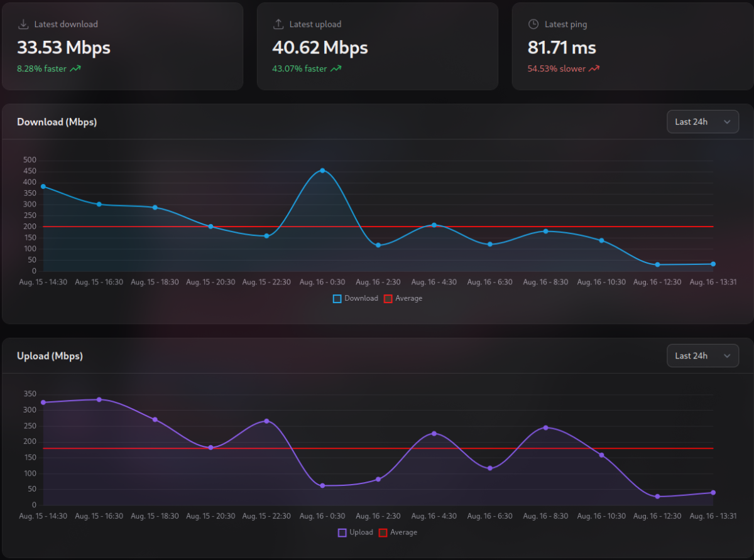Toggle the Download series in the chart legend
This screenshot has height=560, width=754.
tap(356, 299)
